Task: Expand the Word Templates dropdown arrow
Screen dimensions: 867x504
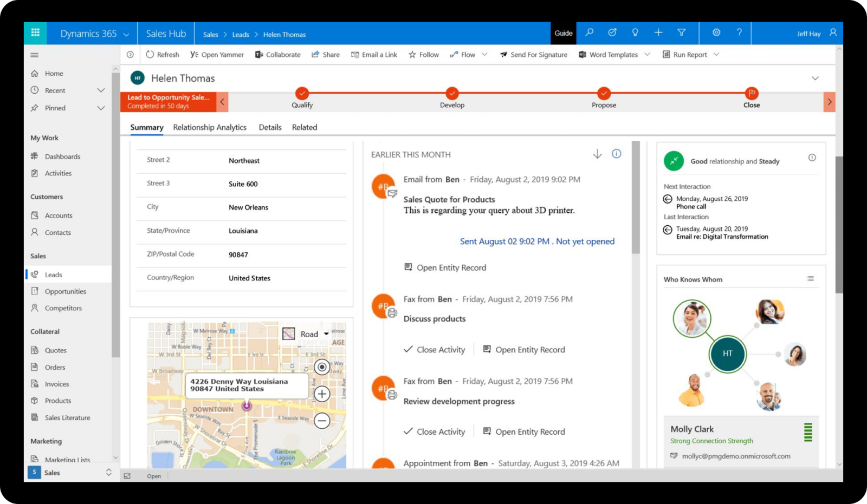Action: [647, 55]
